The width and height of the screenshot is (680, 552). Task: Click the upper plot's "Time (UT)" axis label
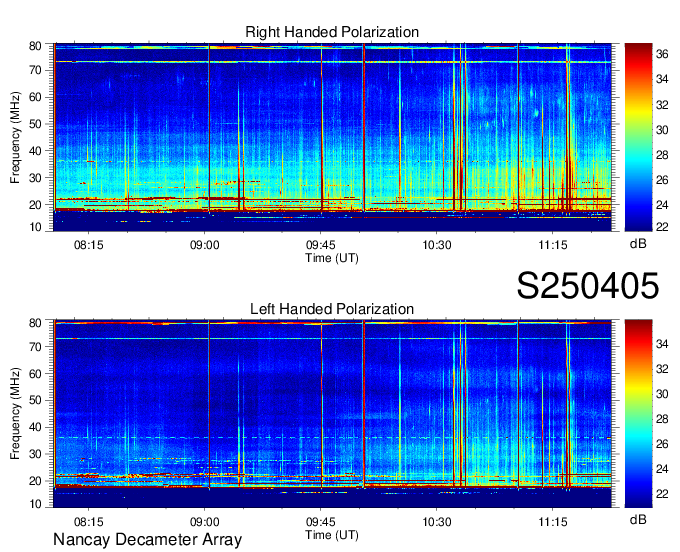click(x=332, y=258)
